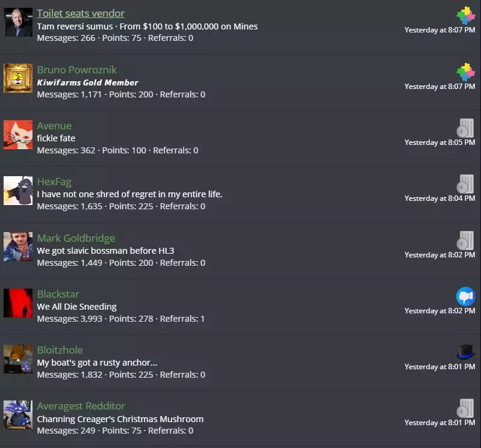Go to Mark Goldbridge's profile
Screen dimensions: 481x448
[x=76, y=238]
